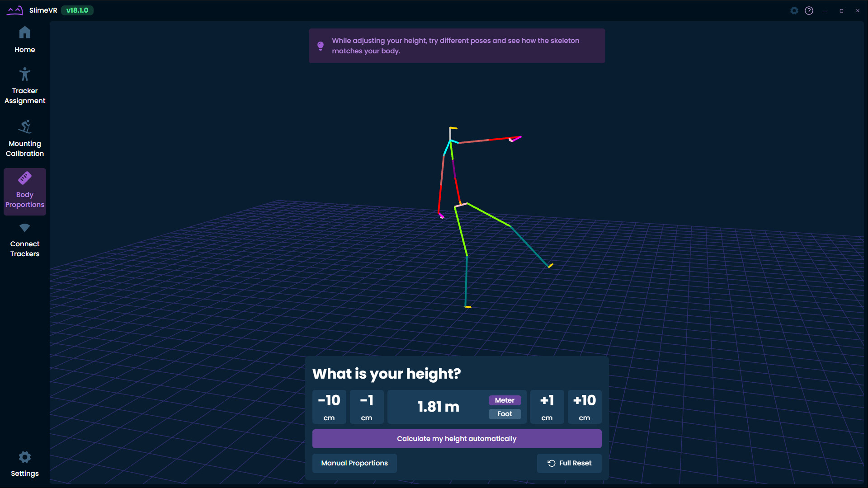Click the Full Reset undo icon

click(x=551, y=463)
